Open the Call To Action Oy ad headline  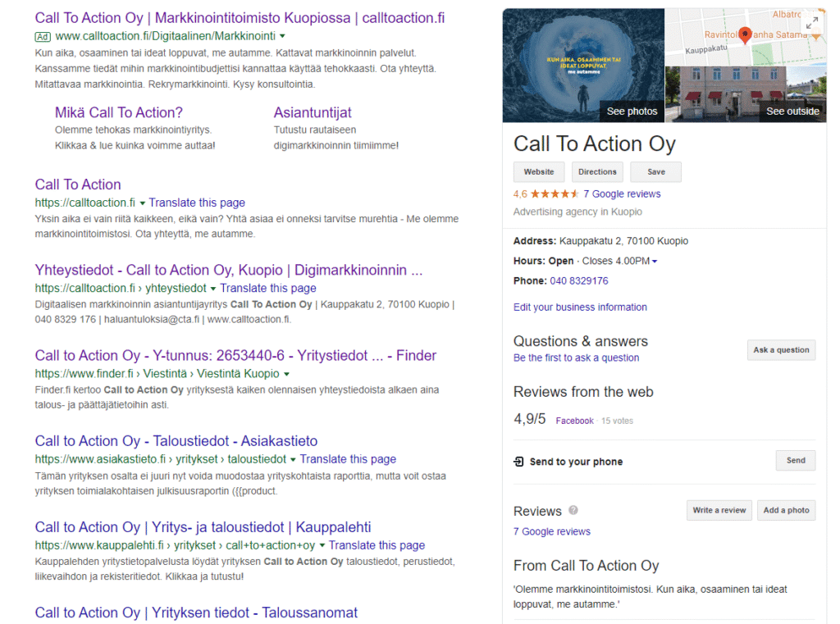[240, 18]
